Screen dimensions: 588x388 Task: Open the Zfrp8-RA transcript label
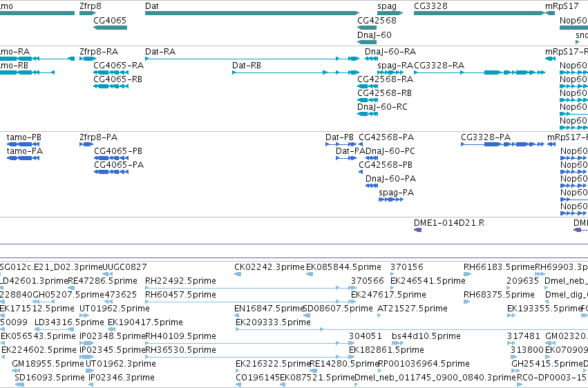tap(99, 51)
